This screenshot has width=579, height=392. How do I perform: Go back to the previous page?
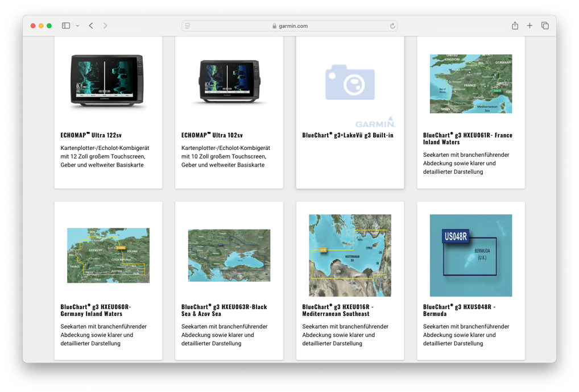click(x=91, y=26)
